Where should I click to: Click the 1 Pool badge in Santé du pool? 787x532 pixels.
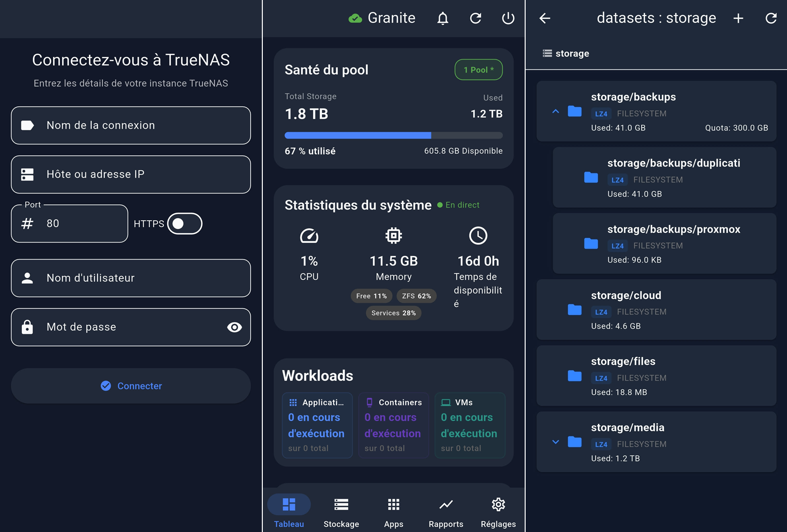(478, 69)
